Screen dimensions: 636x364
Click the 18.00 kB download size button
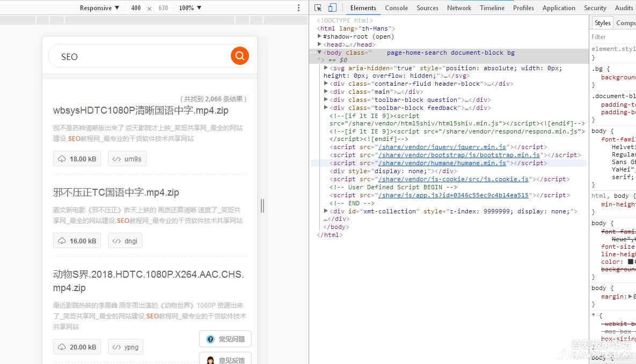pyautogui.click(x=77, y=159)
